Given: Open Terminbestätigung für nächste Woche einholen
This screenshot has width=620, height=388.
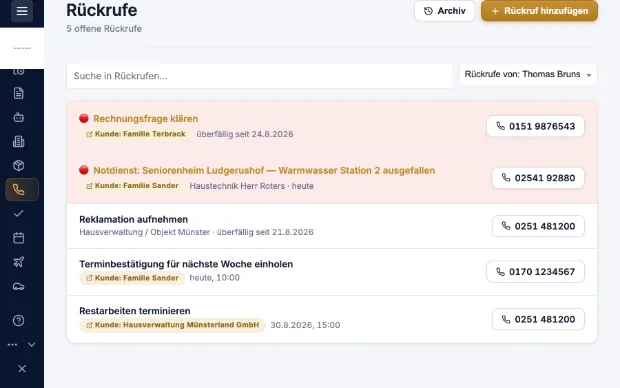Looking at the screenshot, I should 186,264.
